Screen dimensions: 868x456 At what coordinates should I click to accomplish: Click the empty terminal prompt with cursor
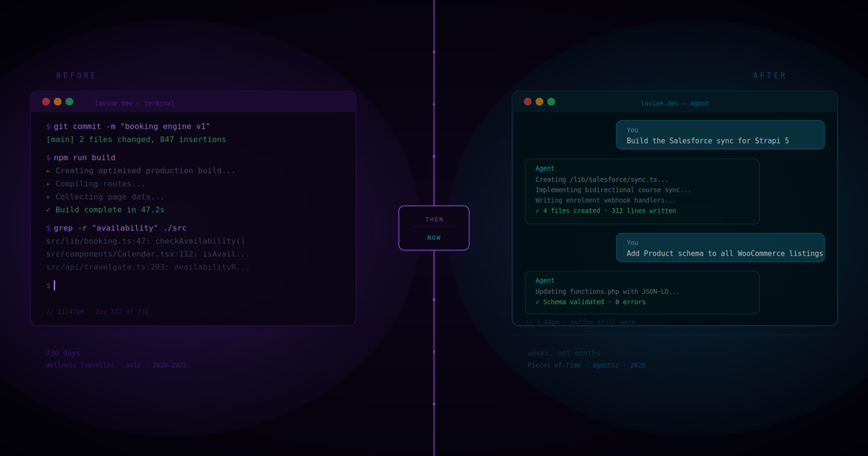[x=51, y=285]
